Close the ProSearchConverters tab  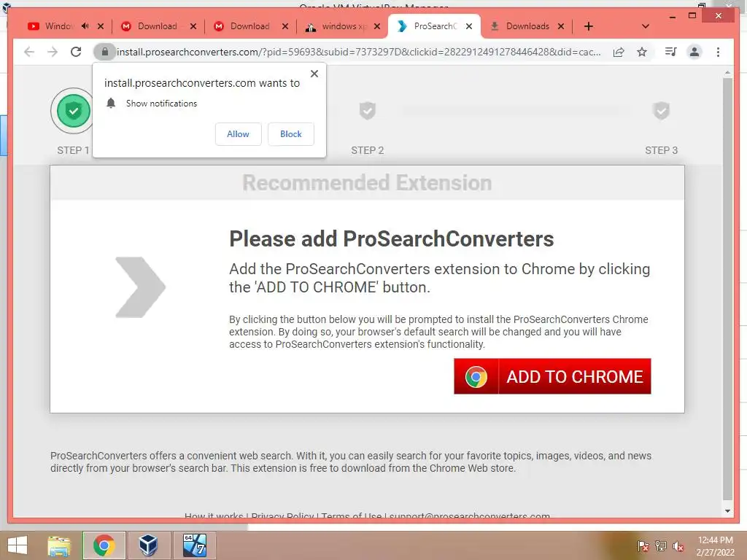pos(469,26)
